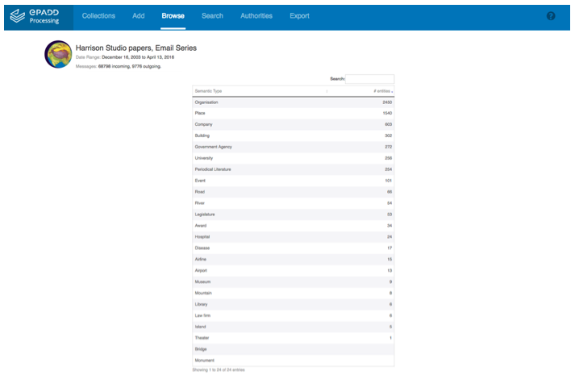Click the Airport row

coord(294,271)
